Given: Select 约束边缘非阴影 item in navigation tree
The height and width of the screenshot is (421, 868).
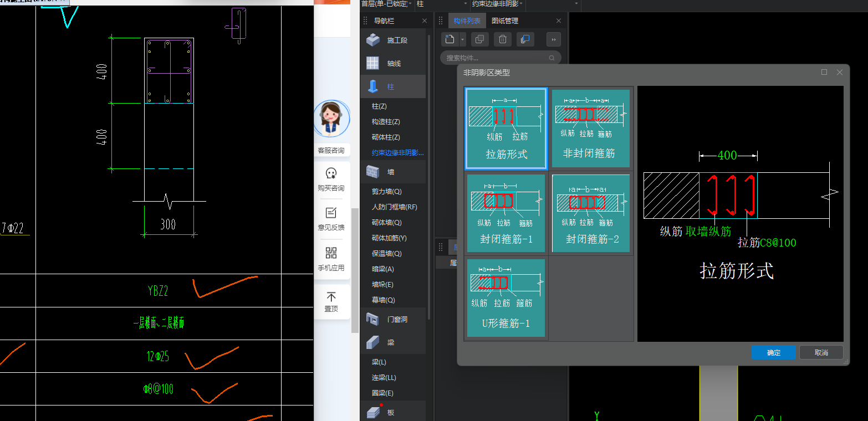Looking at the screenshot, I should tap(397, 152).
